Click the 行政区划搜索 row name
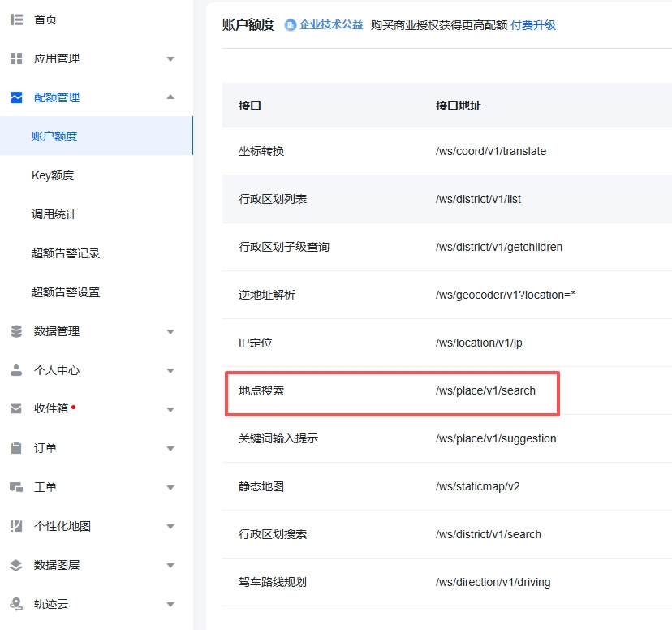The height and width of the screenshot is (634, 672). pyautogui.click(x=273, y=534)
